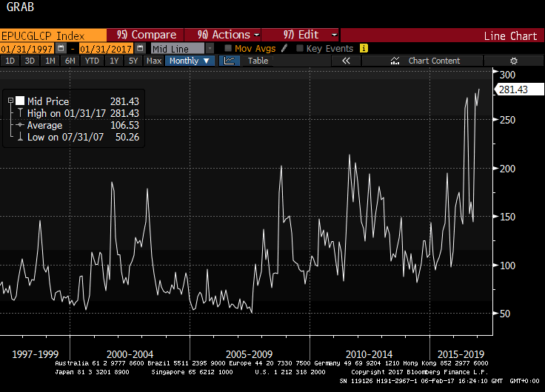The image size is (545, 392).
Task: Open the Monthly periodicity dropdown
Action: click(x=190, y=61)
